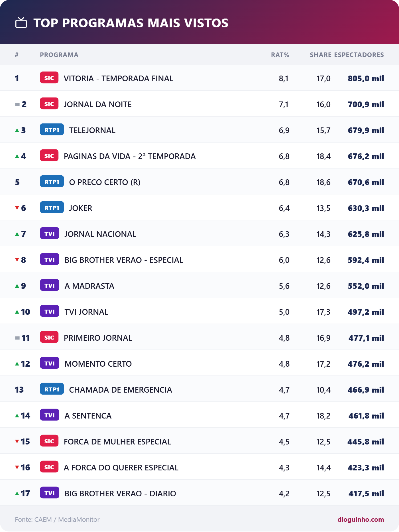399x532 pixels.
Task: Click the RTP1 badge for Chamada de Emergencia
Action: click(x=52, y=389)
